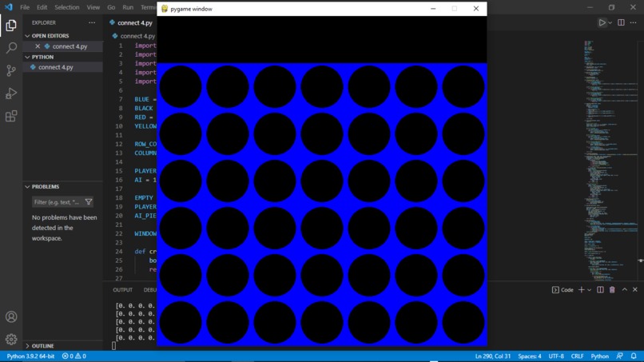Open the View menu
The width and height of the screenshot is (644, 362).
click(93, 7)
